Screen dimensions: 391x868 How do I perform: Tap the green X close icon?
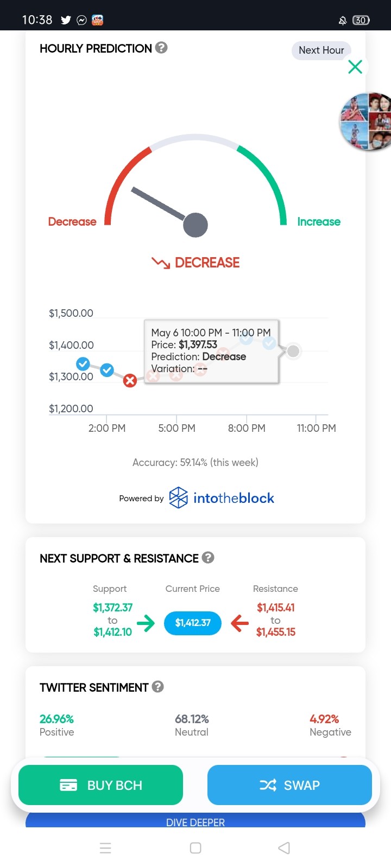(x=355, y=67)
